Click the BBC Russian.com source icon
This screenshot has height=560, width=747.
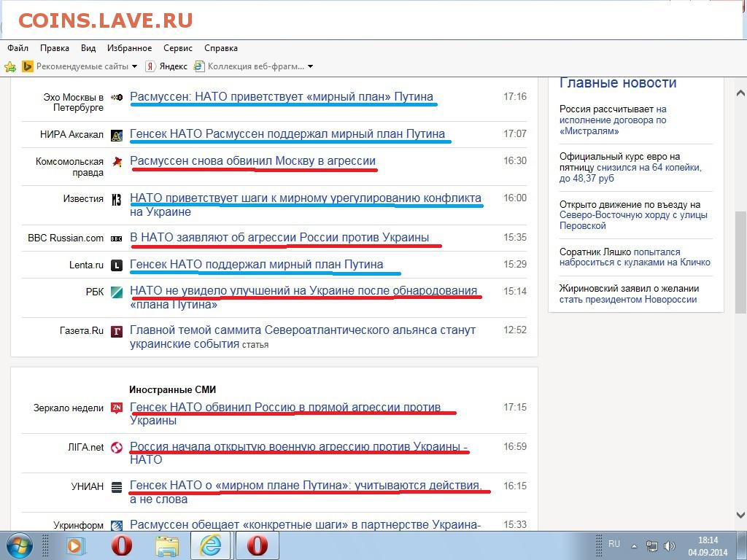(117, 238)
